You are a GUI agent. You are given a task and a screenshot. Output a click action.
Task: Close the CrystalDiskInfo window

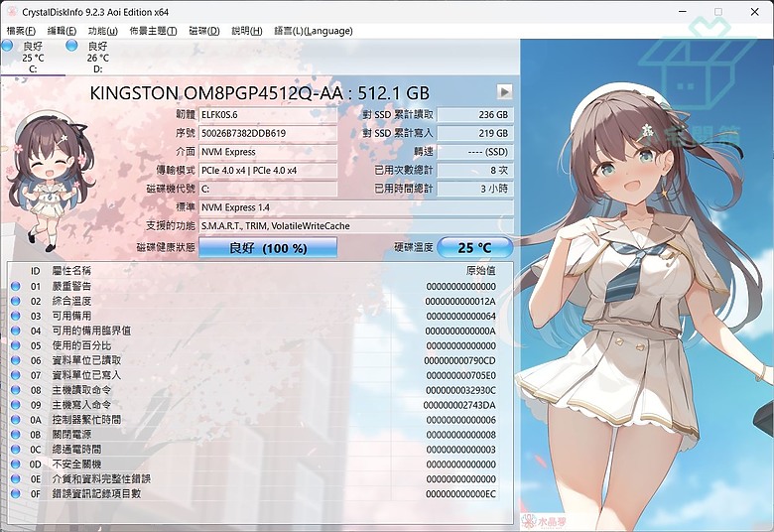click(x=755, y=11)
